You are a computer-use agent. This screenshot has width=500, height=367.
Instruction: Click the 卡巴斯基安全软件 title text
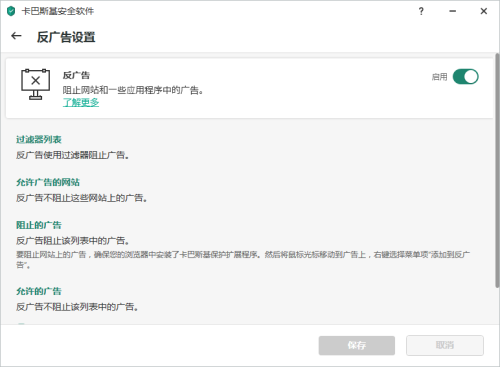pos(58,11)
